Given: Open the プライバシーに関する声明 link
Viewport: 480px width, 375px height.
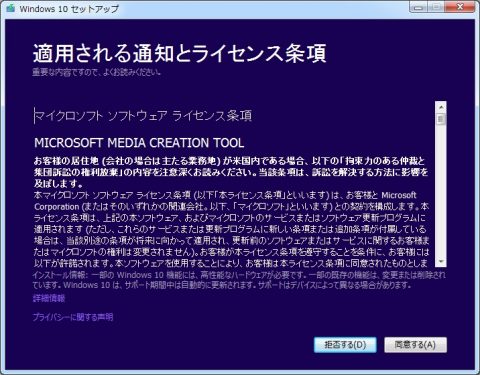Looking at the screenshot, I should point(73,317).
